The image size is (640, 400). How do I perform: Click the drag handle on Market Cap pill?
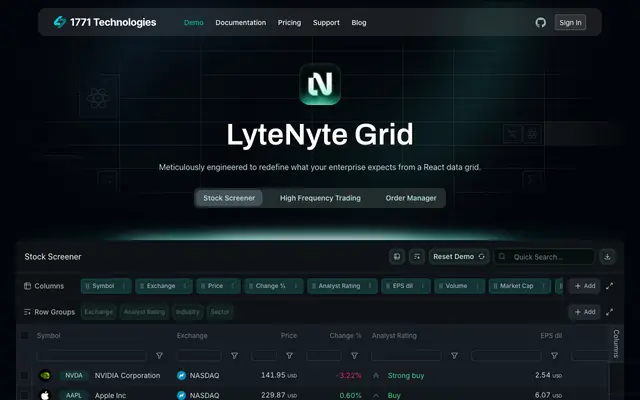pyautogui.click(x=495, y=286)
